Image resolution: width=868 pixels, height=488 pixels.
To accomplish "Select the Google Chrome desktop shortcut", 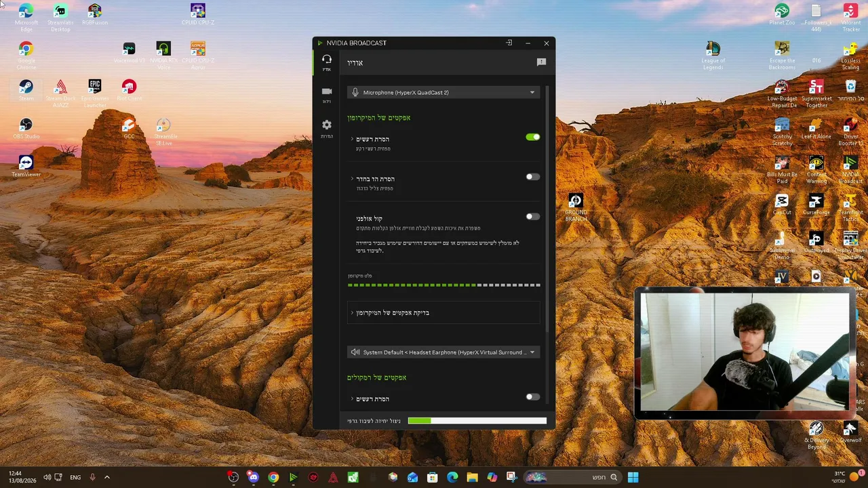I will pyautogui.click(x=26, y=56).
